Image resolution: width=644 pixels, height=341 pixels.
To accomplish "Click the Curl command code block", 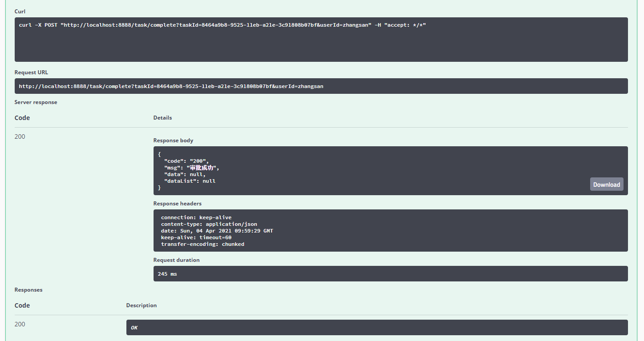I will click(321, 40).
